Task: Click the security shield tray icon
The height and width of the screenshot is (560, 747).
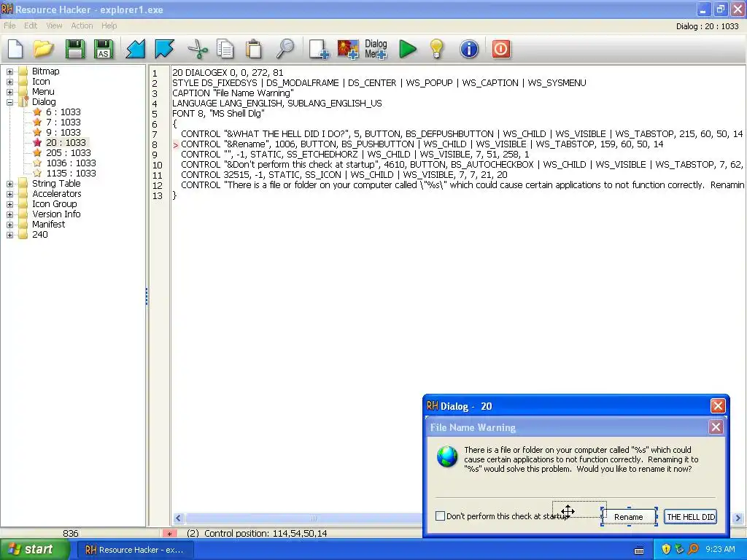Action: click(x=666, y=550)
